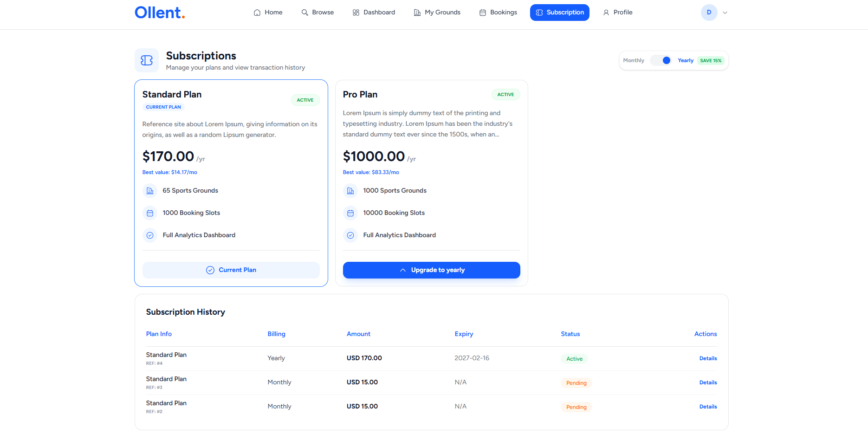Click analytics check icon in Standard Plan
Screen dimensions: 868x434
(150, 235)
